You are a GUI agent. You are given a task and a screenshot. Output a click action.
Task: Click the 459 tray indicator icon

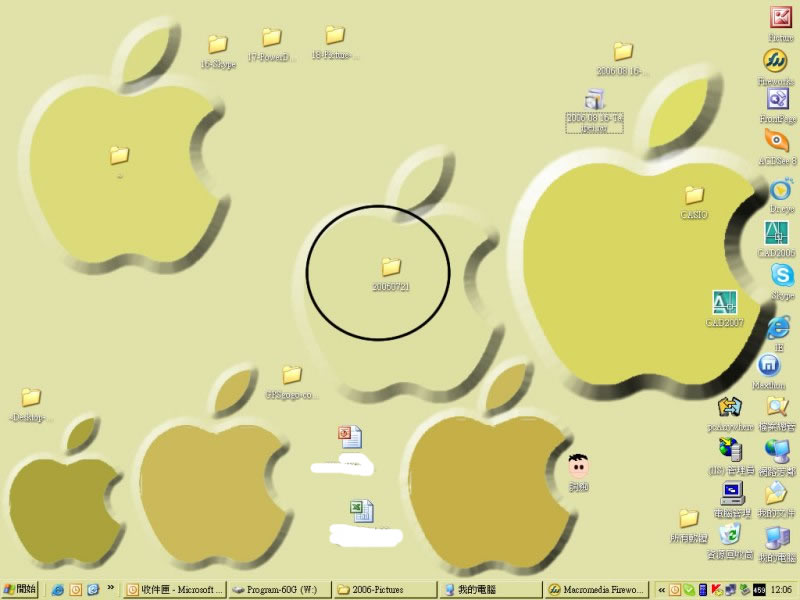(x=759, y=590)
